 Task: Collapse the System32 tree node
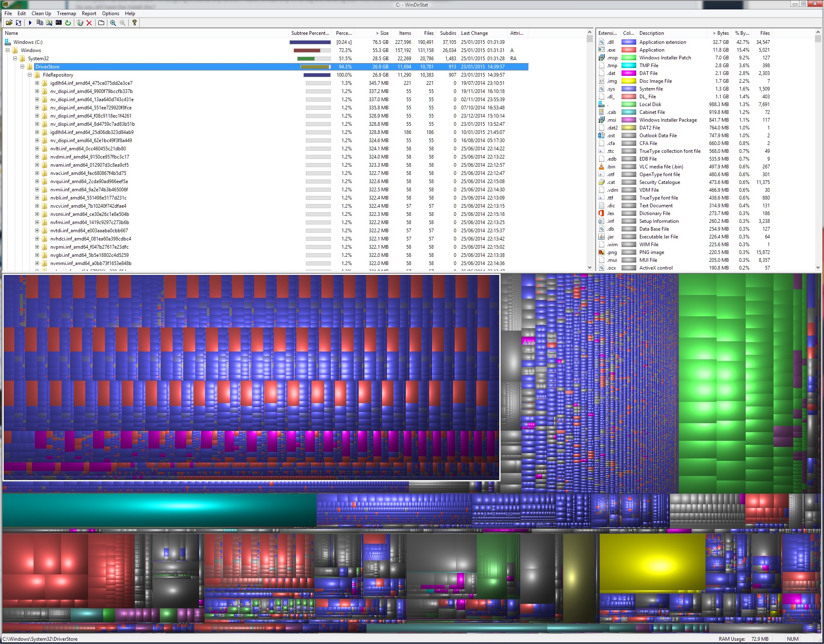[15, 59]
